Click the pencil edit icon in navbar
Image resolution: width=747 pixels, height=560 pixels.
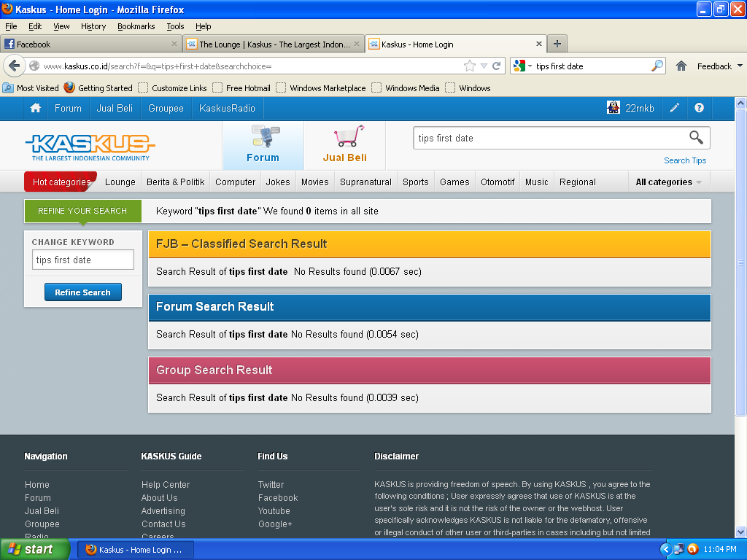tap(674, 108)
